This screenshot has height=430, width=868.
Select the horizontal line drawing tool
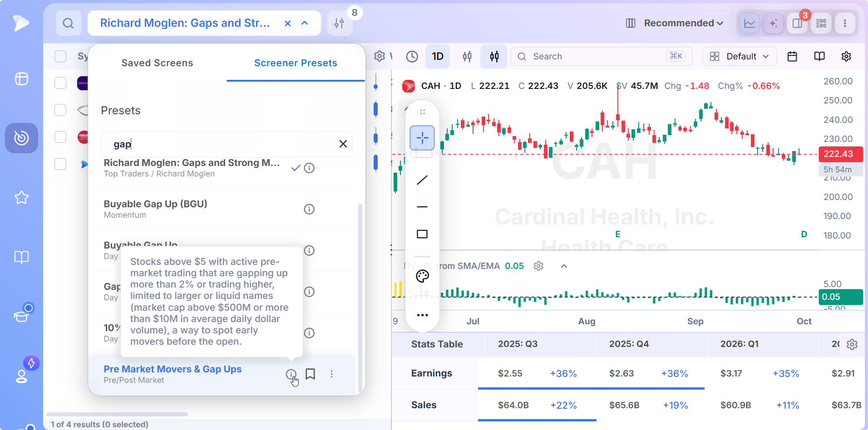click(x=422, y=207)
